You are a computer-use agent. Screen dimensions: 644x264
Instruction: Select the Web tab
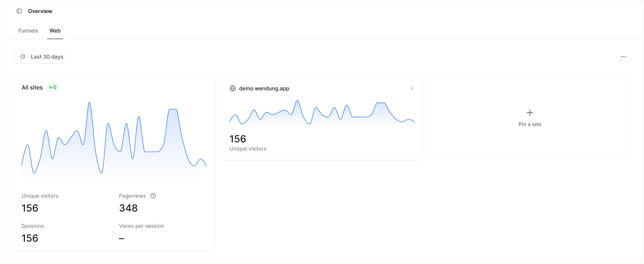click(55, 31)
